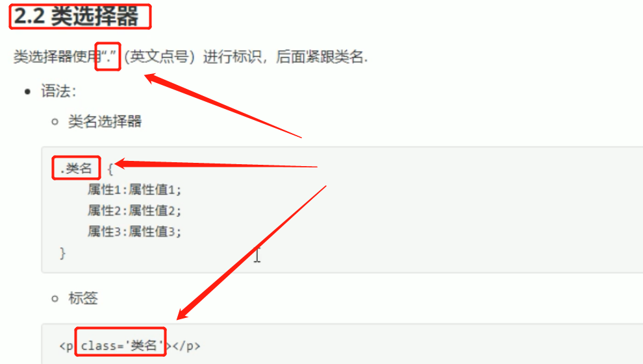The width and height of the screenshot is (643, 364).
Task: Click the closing </p> tag
Action: click(186, 346)
